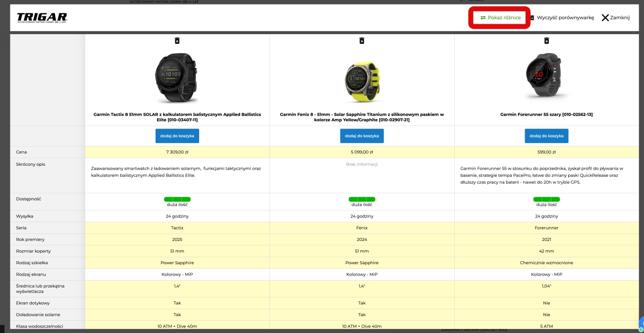Add Garmin Tactix 8 to cart

[177, 136]
